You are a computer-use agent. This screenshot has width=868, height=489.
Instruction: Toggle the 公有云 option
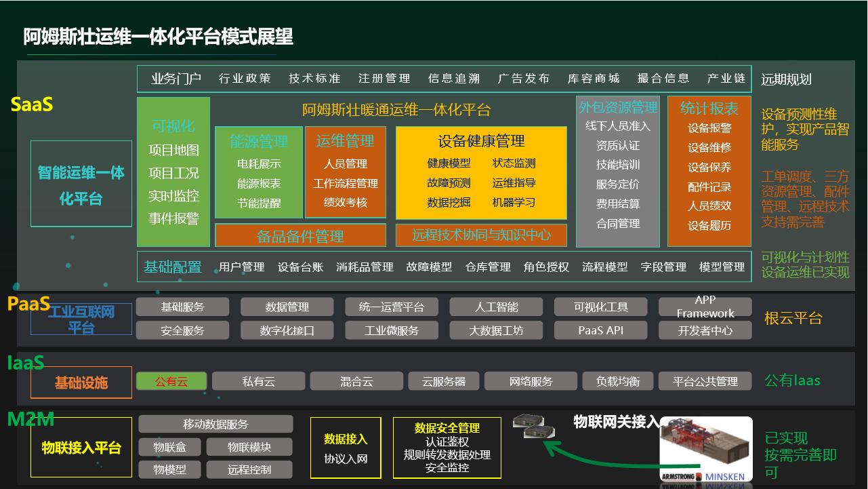pyautogui.click(x=171, y=380)
